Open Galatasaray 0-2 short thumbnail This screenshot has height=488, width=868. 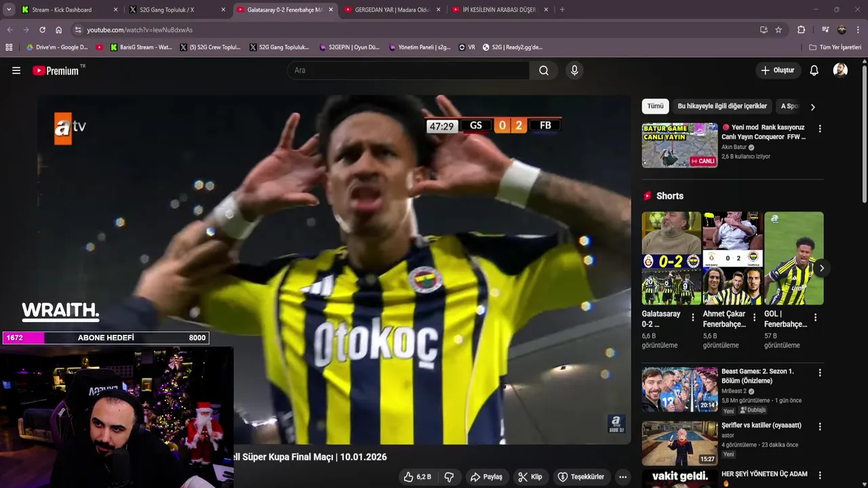pyautogui.click(x=671, y=258)
